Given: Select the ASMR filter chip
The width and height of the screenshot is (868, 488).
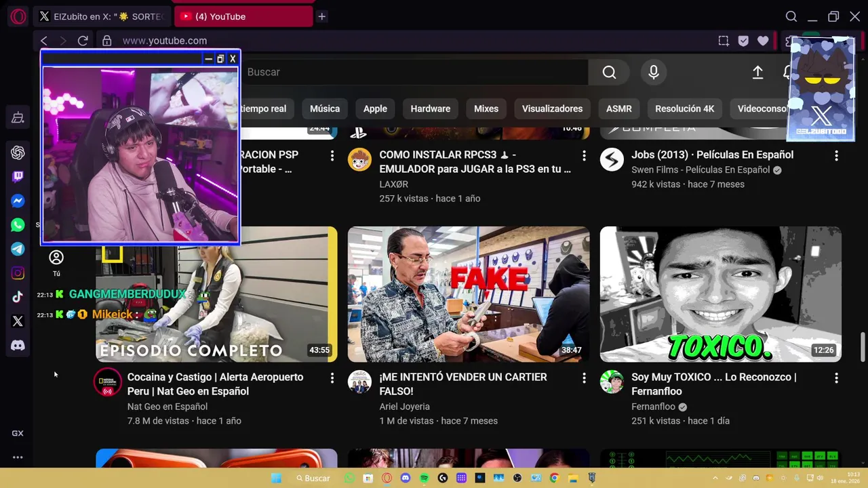Looking at the screenshot, I should (619, 108).
